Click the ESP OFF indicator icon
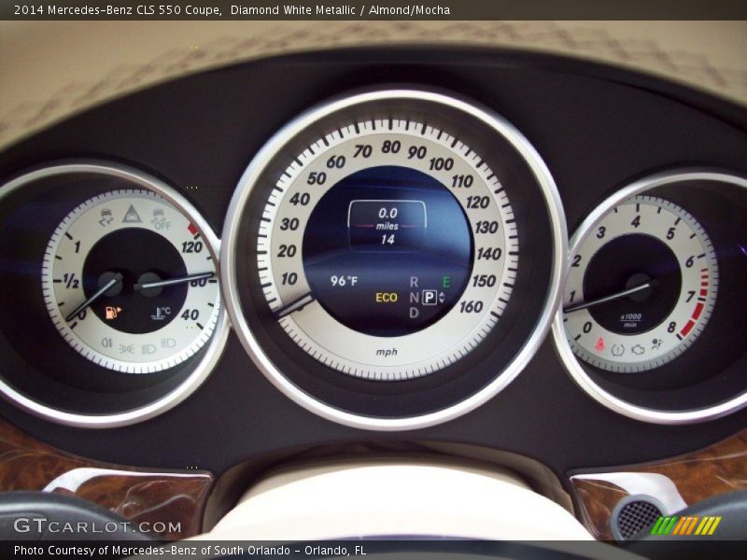This screenshot has height=560, width=747. point(161,219)
